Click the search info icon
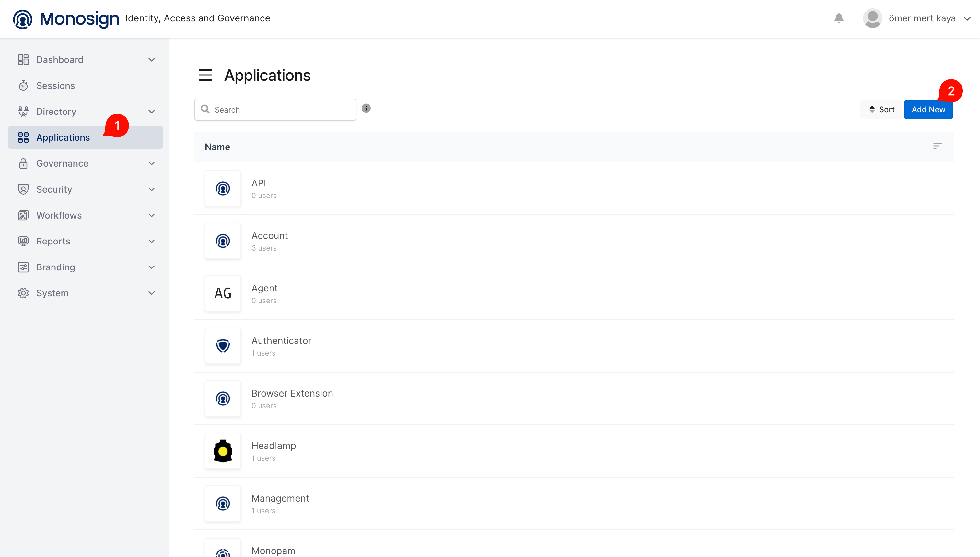 tap(366, 108)
